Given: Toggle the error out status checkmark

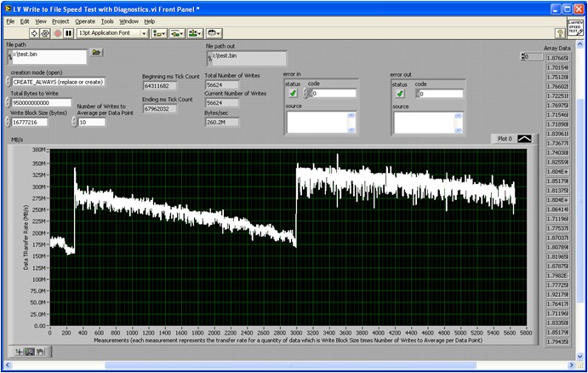Looking at the screenshot, I should click(x=399, y=94).
